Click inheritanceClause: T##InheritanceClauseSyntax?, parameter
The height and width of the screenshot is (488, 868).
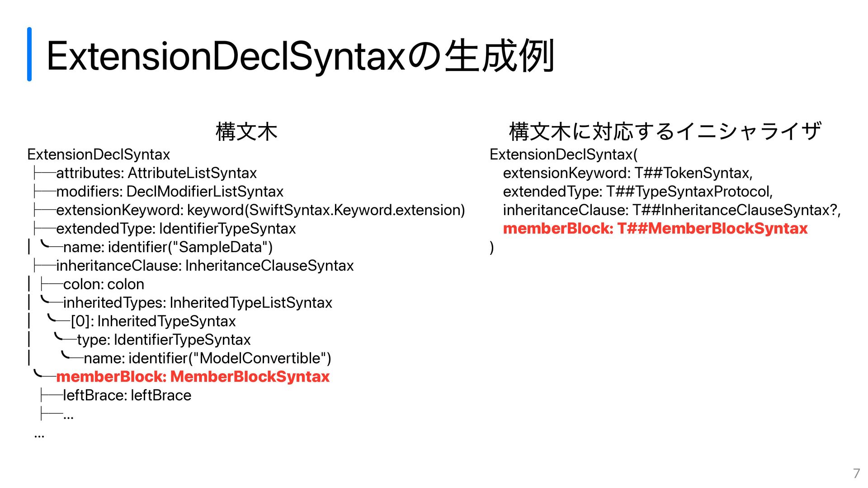point(672,210)
